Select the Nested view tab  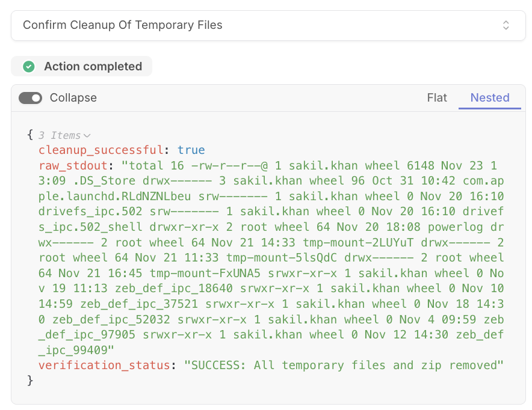490,97
